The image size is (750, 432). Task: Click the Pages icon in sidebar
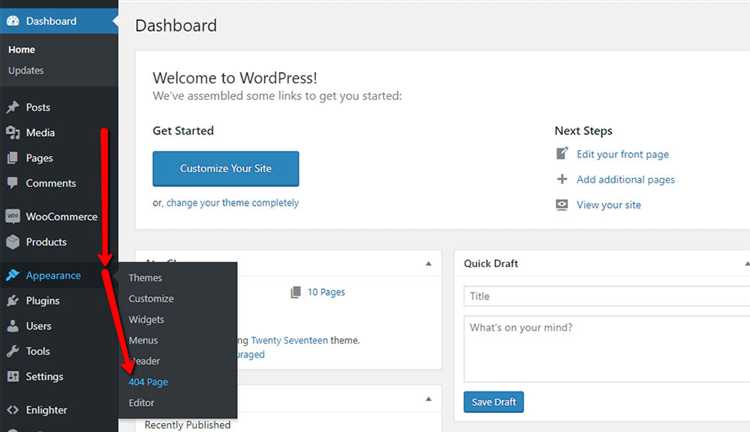pos(12,158)
